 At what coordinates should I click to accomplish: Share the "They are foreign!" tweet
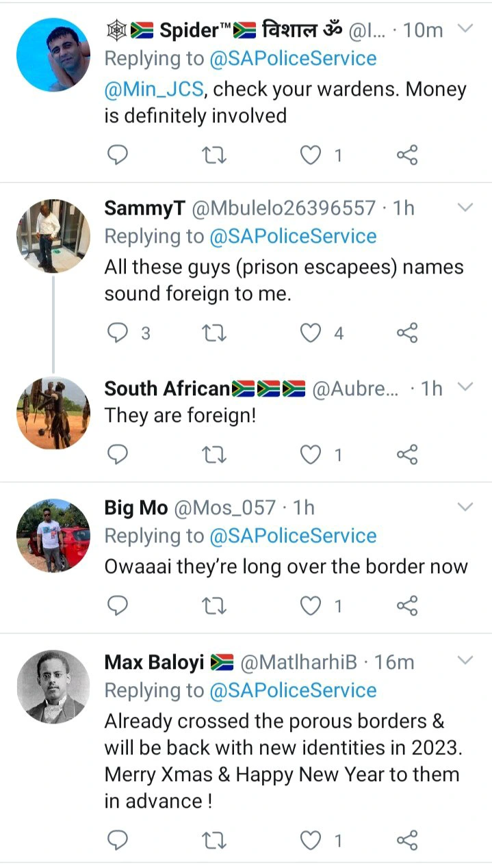click(407, 454)
